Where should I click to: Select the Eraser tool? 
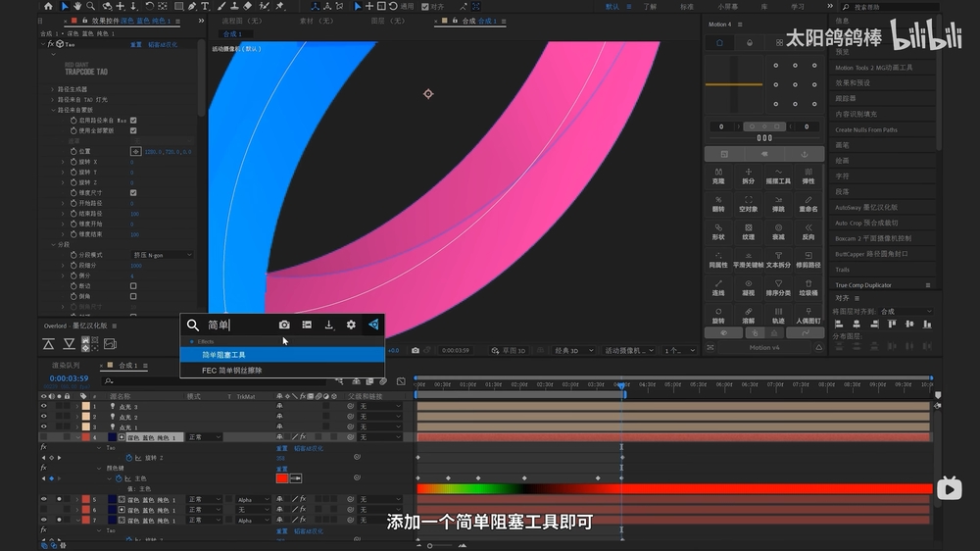coord(248,6)
